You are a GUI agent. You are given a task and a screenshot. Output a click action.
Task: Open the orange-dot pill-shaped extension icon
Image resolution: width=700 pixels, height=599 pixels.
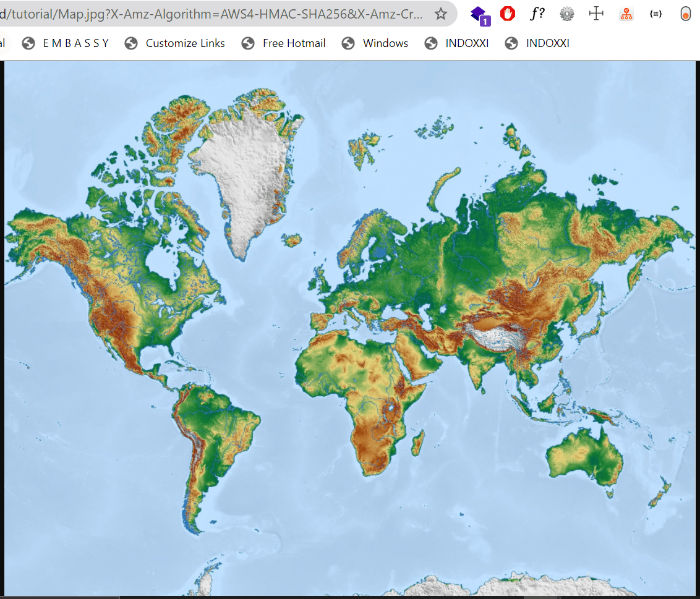point(685,14)
